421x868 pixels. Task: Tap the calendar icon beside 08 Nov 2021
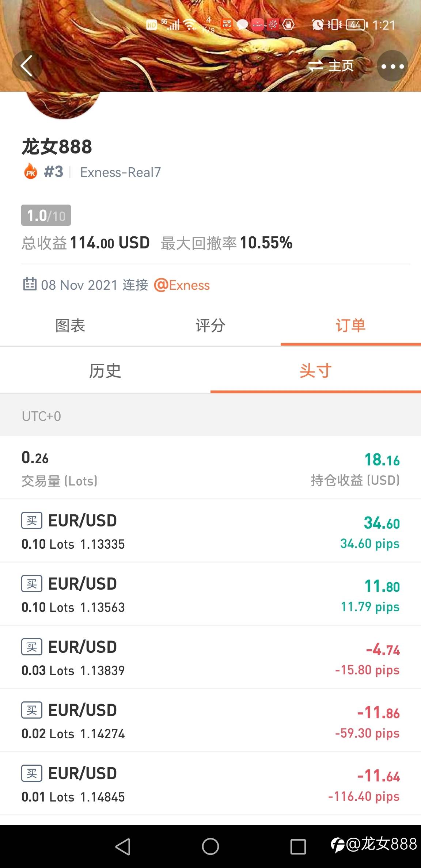click(30, 284)
